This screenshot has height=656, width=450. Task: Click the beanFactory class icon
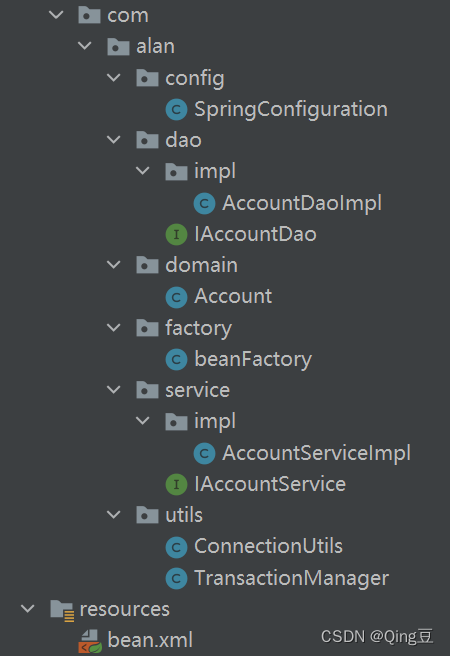coord(176,360)
